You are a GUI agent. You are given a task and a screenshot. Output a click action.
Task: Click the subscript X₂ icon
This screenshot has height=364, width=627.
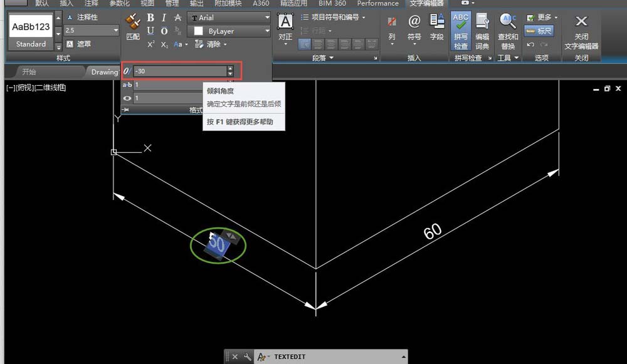(163, 44)
